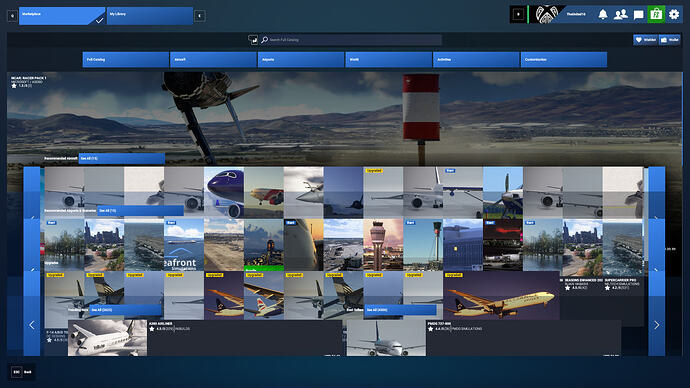Screen dimensions: 690x388
Task: Click See All for Recommended Aircraft
Action: [122, 158]
